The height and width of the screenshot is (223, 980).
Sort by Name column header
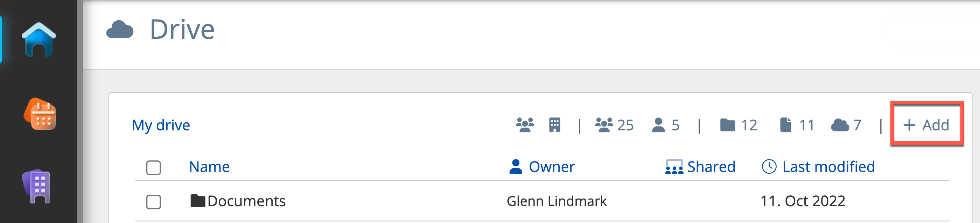click(x=209, y=167)
